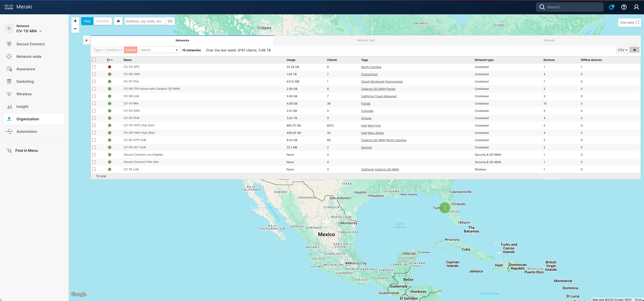Check the CV-10-MIA row checkbox
This screenshot has width=644, height=301.
pyautogui.click(x=94, y=103)
